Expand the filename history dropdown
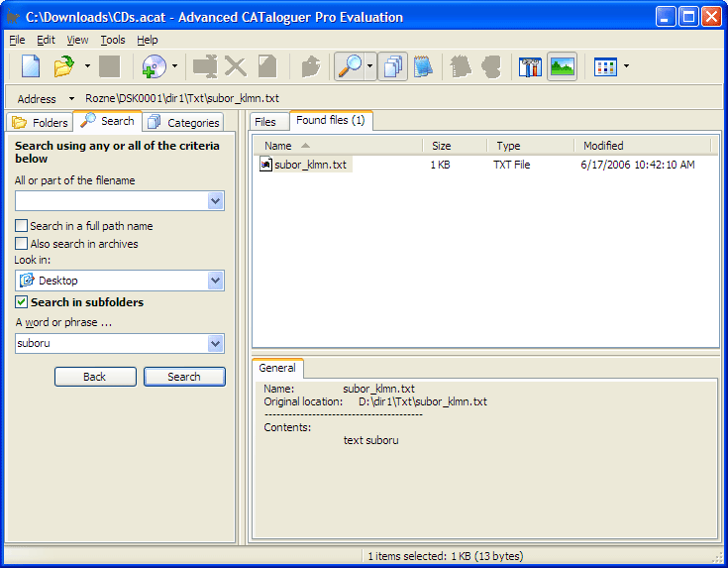 (x=216, y=201)
